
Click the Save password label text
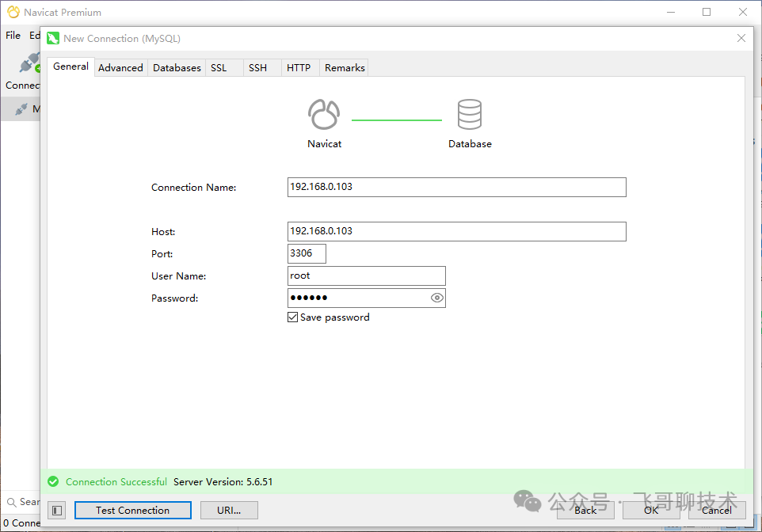click(335, 317)
